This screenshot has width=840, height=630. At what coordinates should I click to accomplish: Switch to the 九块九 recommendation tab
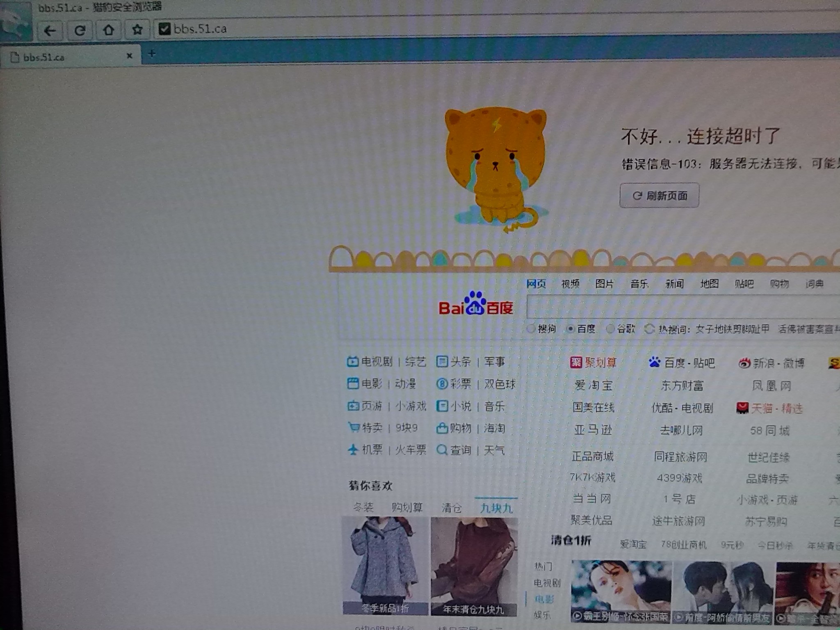(x=496, y=509)
